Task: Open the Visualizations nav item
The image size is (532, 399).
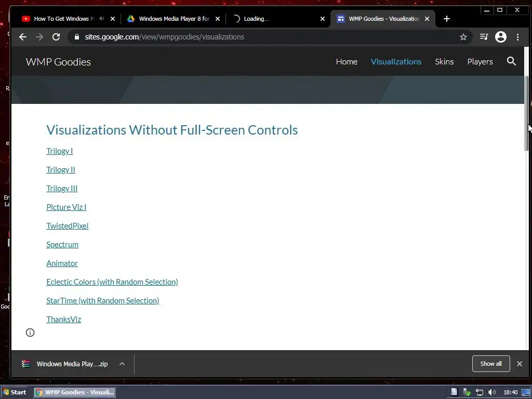Action: click(x=396, y=61)
